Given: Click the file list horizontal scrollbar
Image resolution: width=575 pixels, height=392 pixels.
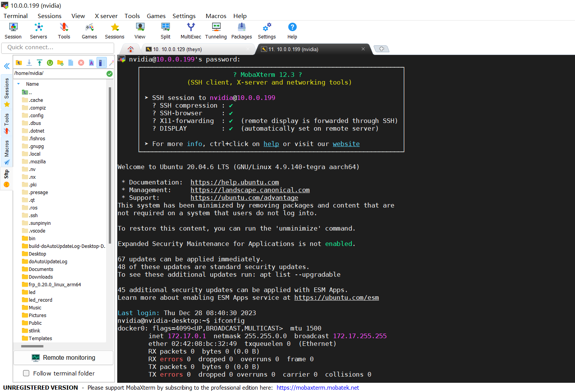Looking at the screenshot, I should 32,346.
